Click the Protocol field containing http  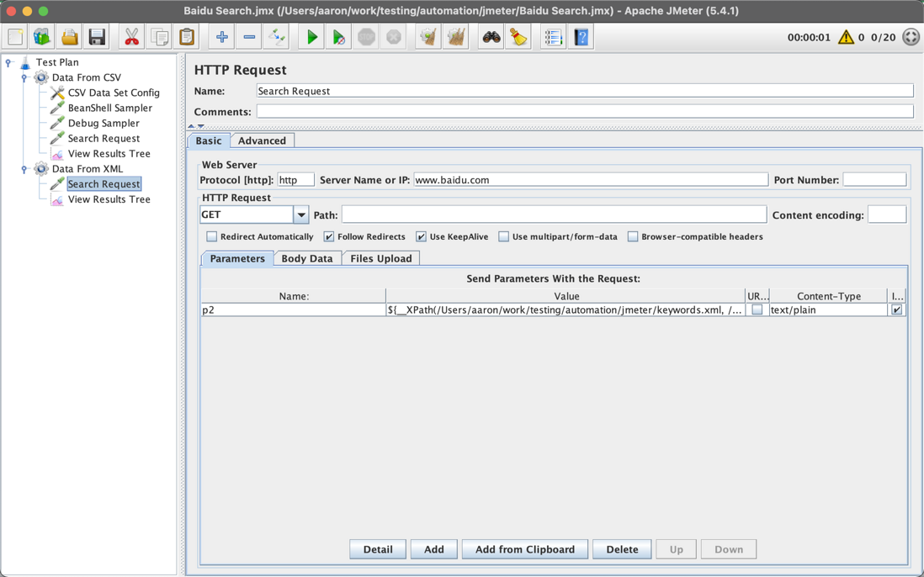point(296,180)
